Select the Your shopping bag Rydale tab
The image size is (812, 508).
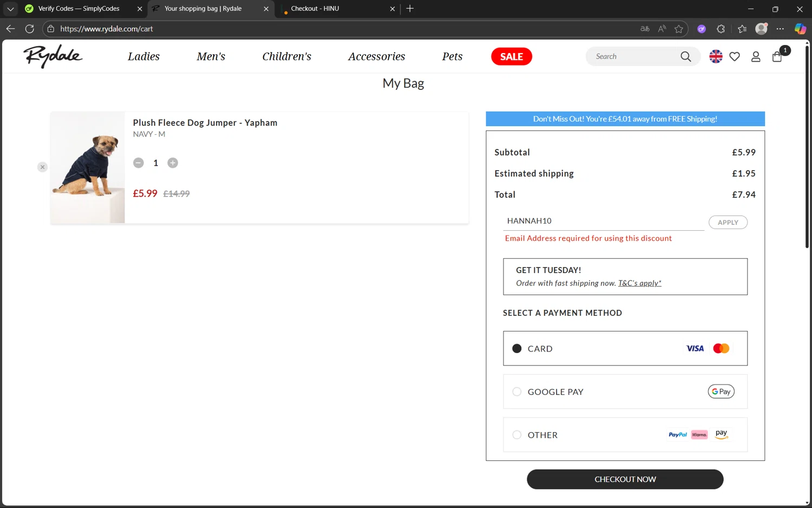203,9
